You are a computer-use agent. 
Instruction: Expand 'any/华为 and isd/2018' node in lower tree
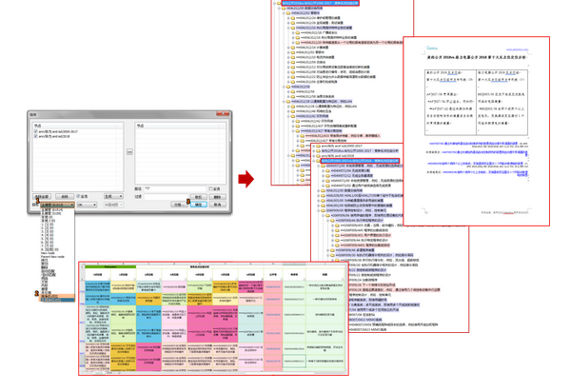pos(314,156)
